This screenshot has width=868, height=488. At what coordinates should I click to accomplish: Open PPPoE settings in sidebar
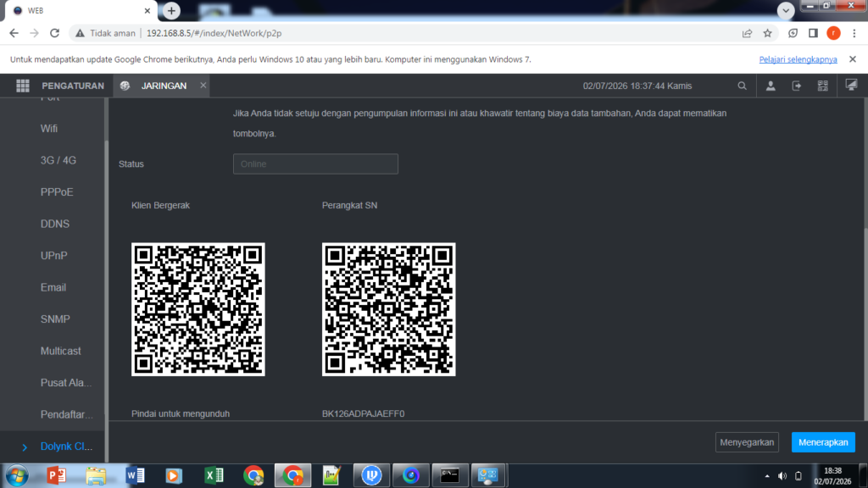57,192
